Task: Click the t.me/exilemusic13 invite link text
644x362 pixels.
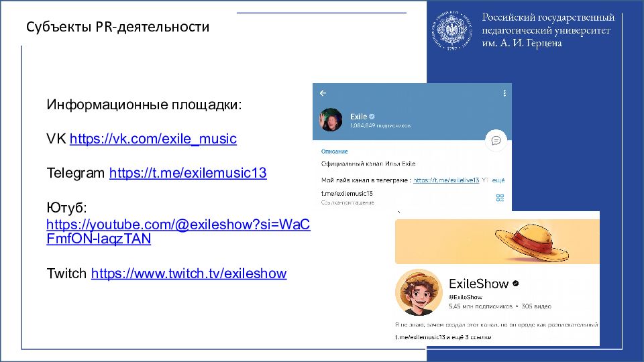Action: tap(347, 193)
